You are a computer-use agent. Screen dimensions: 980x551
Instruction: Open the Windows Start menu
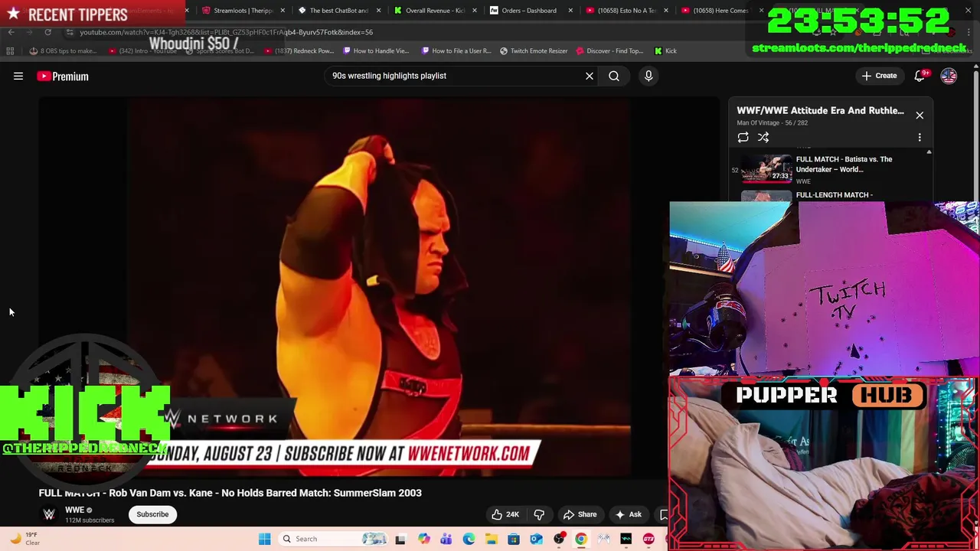click(x=264, y=539)
